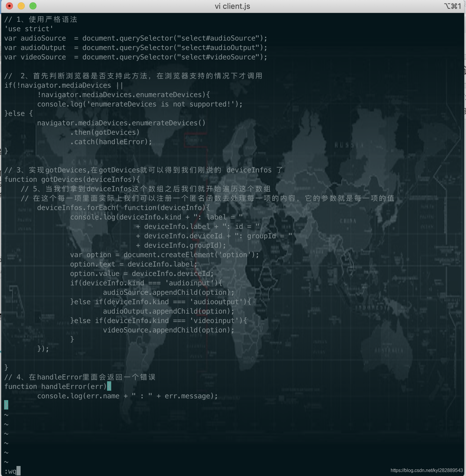Click the '.catch(handleError);' line

point(111,142)
